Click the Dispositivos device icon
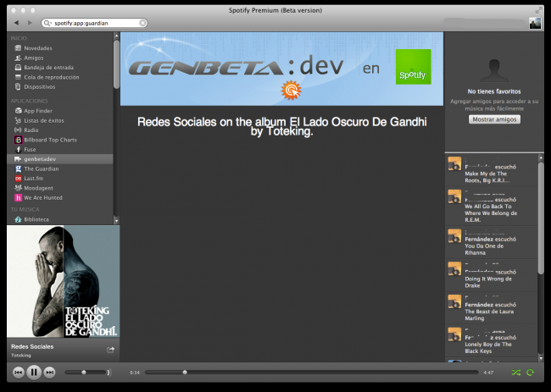The width and height of the screenshot is (551, 392). tap(18, 86)
